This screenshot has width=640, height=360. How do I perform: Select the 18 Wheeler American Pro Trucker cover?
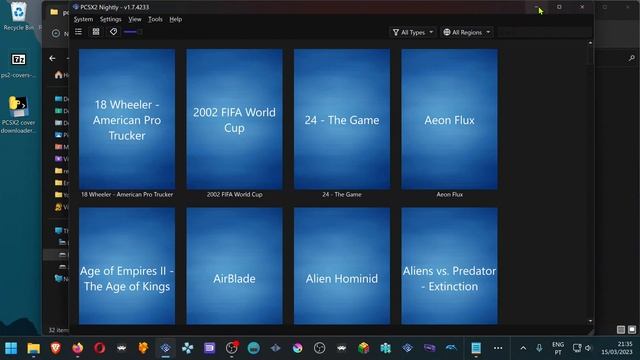point(127,119)
